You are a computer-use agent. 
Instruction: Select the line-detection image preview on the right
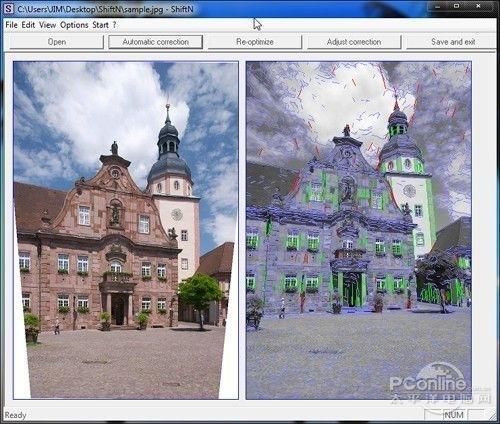click(x=359, y=230)
